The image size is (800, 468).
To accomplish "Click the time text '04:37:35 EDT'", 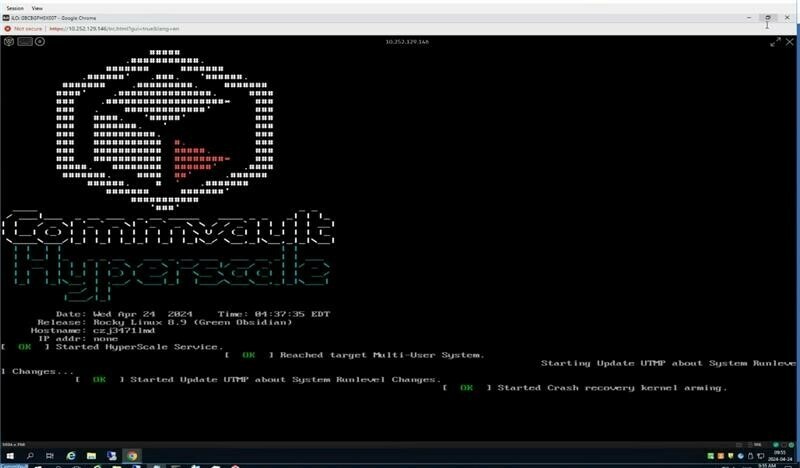I will click(292, 314).
